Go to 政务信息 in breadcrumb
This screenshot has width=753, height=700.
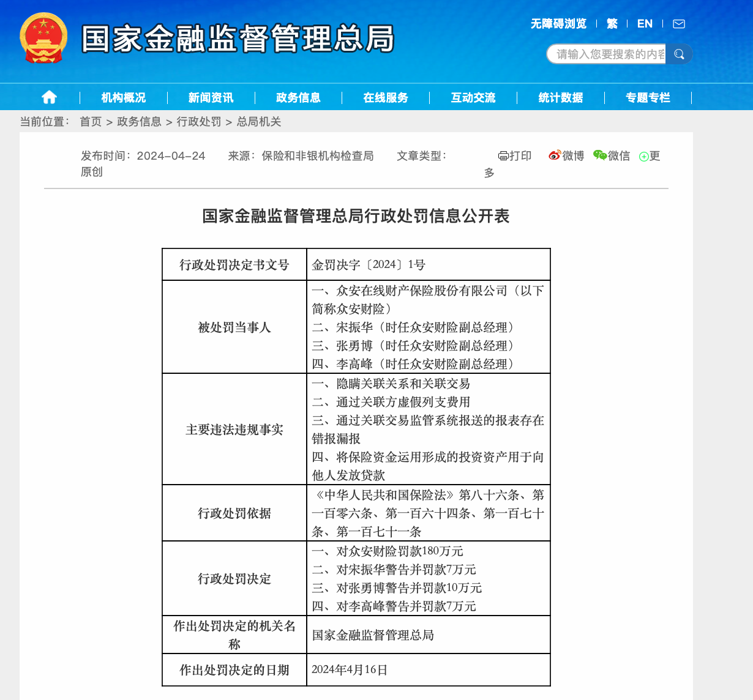coord(139,122)
